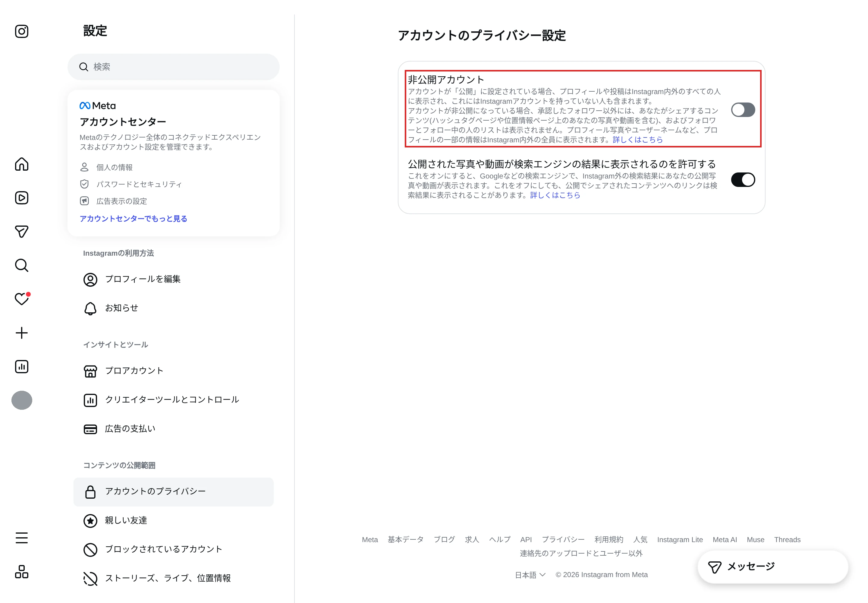Open パスワードとセキュリティ

click(131, 185)
